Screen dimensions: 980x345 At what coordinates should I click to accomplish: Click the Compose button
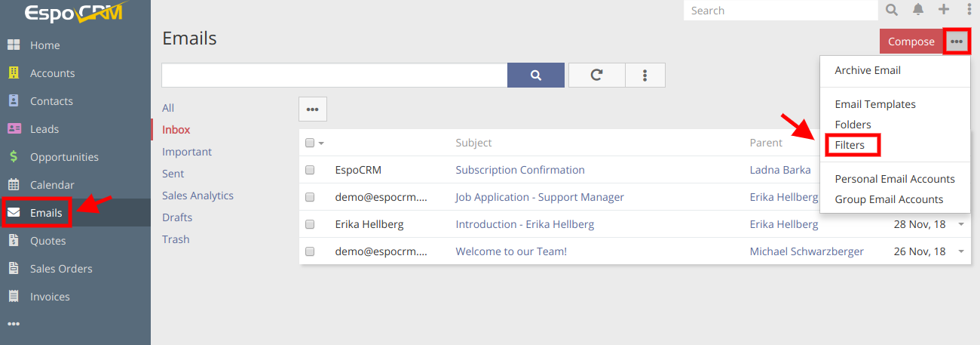(911, 42)
